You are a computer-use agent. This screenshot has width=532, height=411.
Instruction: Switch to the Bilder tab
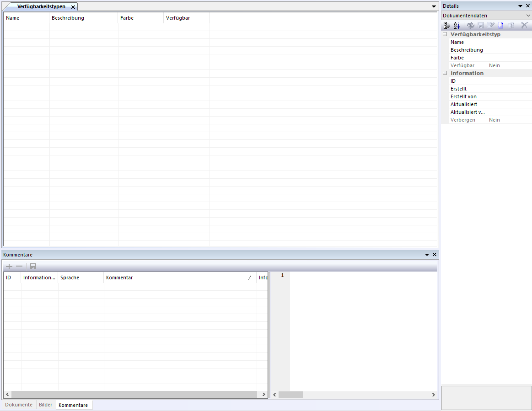[46, 405]
